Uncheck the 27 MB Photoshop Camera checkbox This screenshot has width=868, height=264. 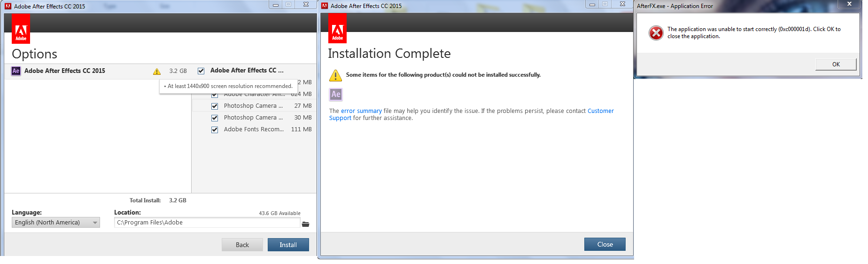215,106
